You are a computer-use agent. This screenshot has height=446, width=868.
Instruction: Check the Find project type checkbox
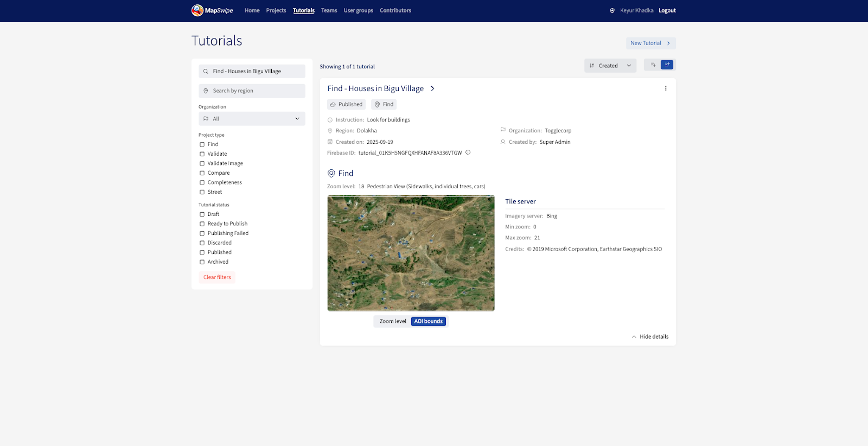click(x=202, y=144)
